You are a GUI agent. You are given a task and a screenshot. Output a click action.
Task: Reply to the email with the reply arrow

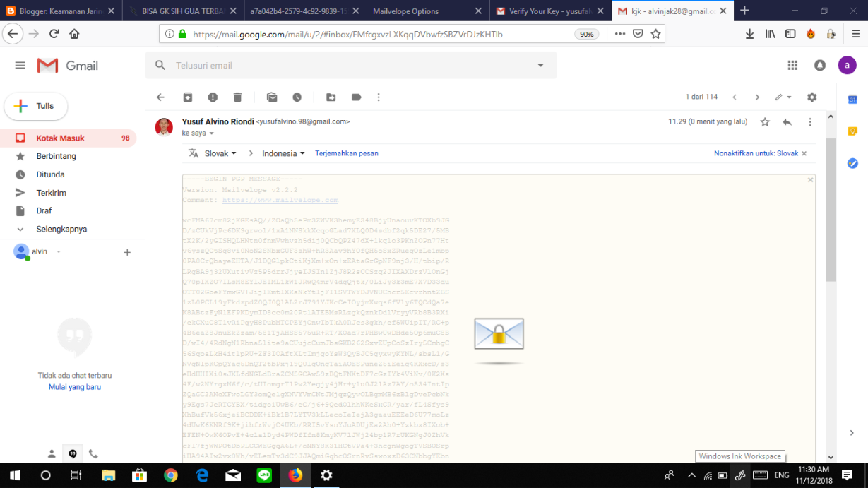click(787, 122)
